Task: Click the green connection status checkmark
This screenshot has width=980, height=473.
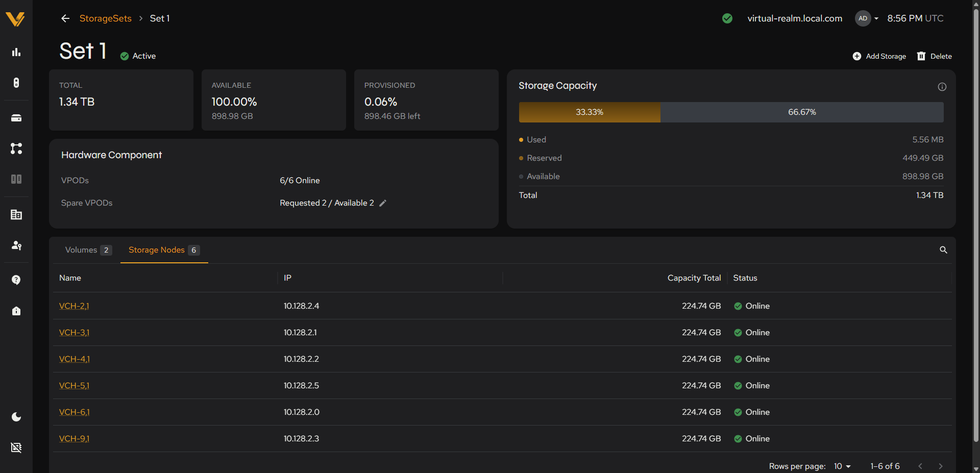Action: [727, 18]
